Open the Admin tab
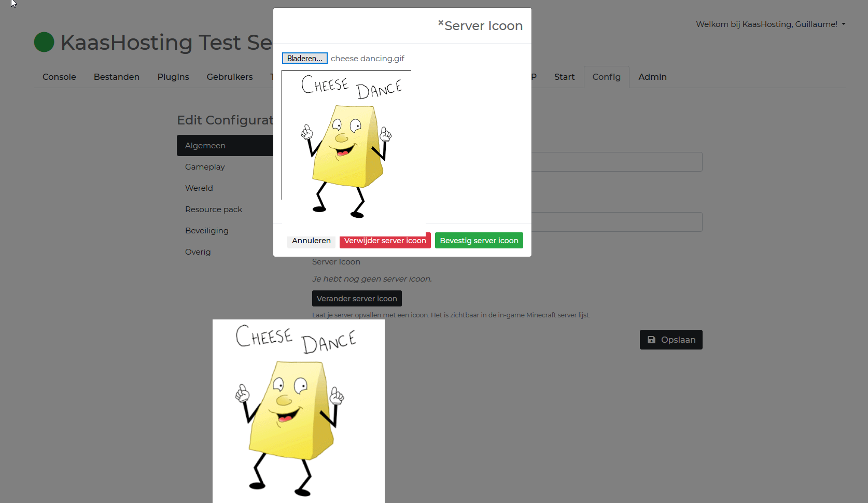868x503 pixels. 652,77
